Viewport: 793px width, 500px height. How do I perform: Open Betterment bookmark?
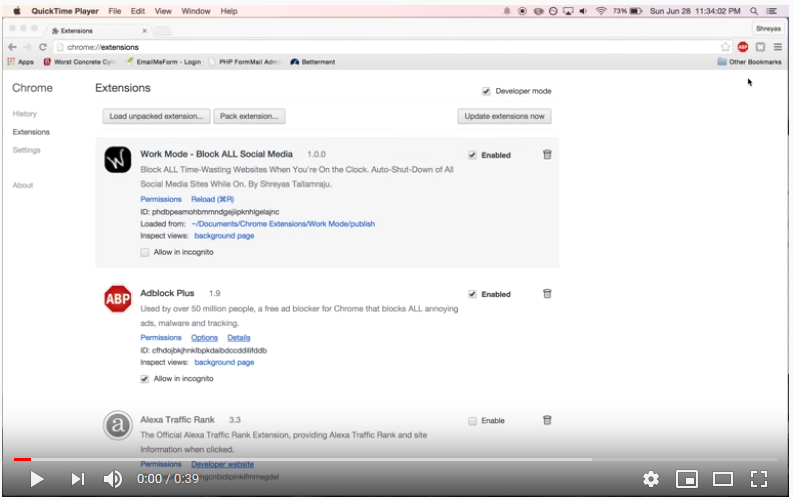(x=313, y=62)
